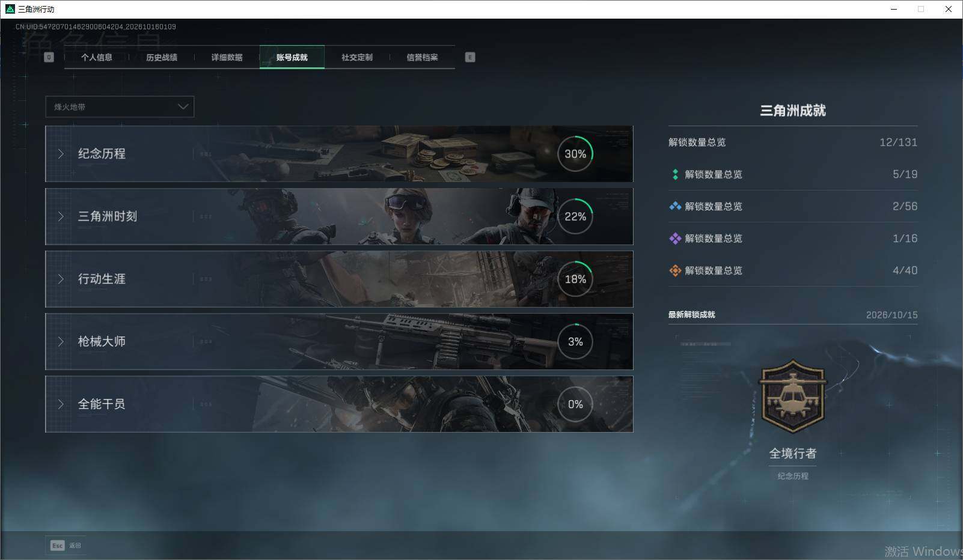Click the 三角洲成就 panel heading
Viewport: 963px width, 560px height.
793,111
